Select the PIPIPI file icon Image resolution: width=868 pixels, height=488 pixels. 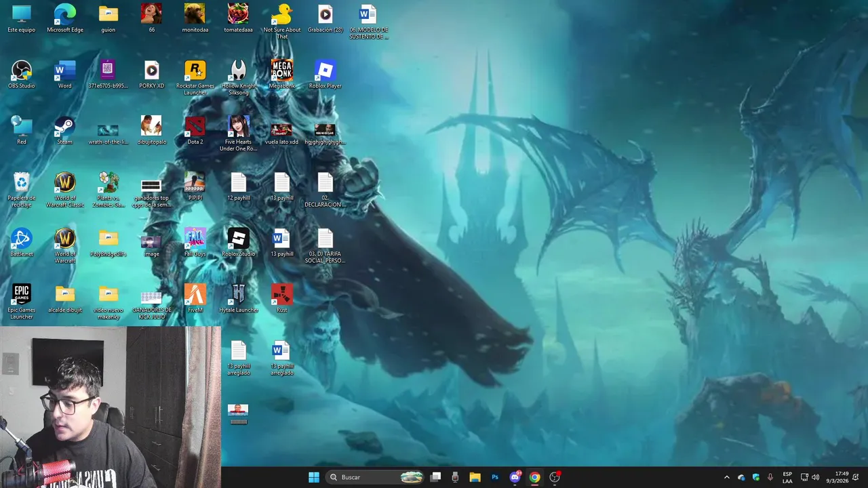[195, 187]
